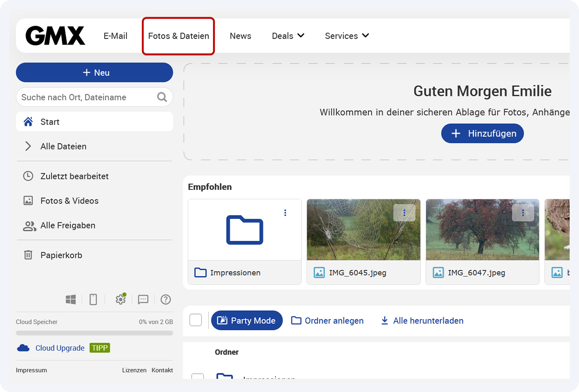Select the checkbox next to the Impressionen row
The image size is (579, 392).
[x=198, y=378]
